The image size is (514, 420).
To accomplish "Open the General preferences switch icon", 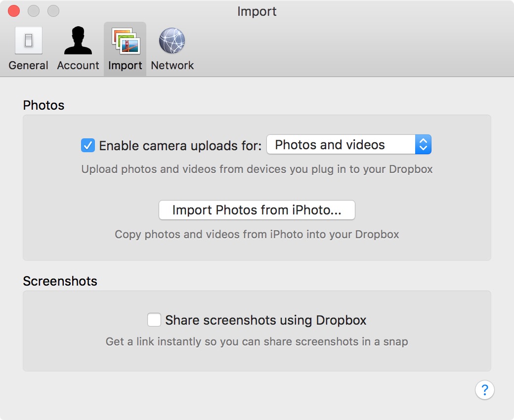I will (x=29, y=41).
